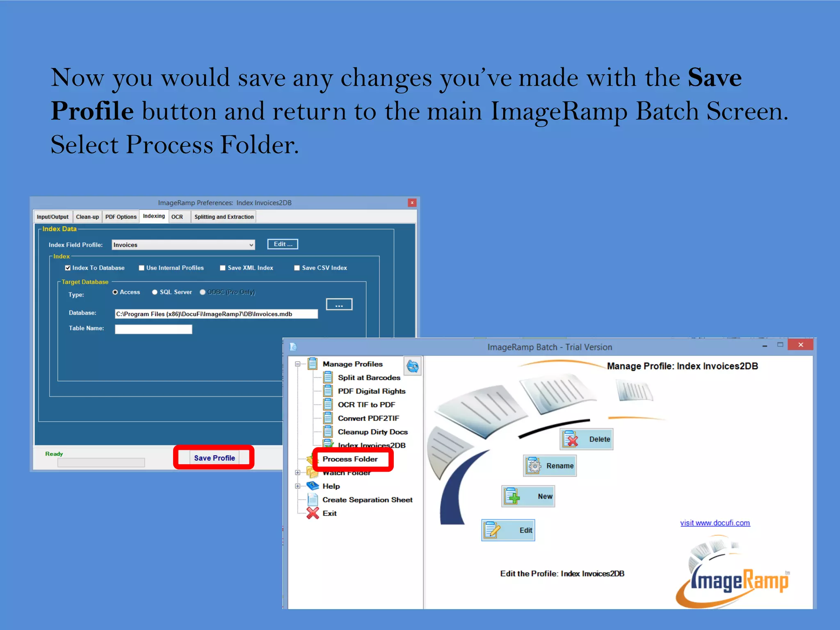Switch to the PDF Options tab

tap(121, 217)
